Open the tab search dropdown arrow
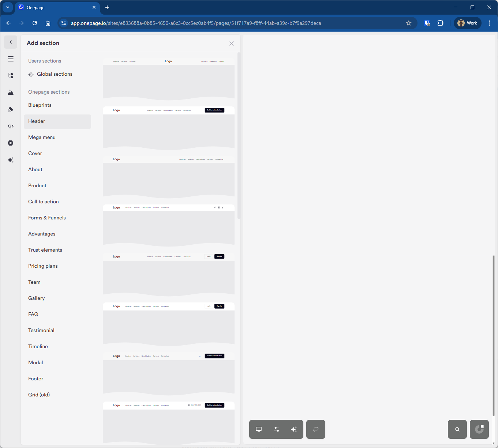The width and height of the screenshot is (498, 448). 8,7
